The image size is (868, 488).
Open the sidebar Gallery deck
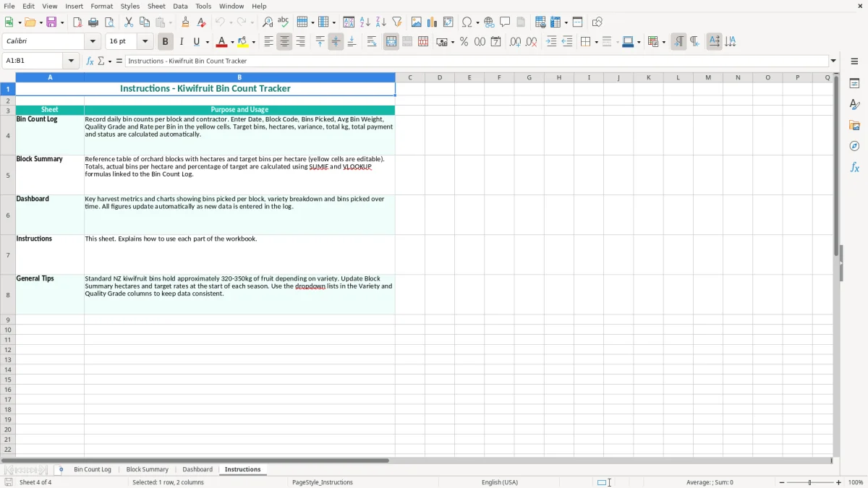854,126
